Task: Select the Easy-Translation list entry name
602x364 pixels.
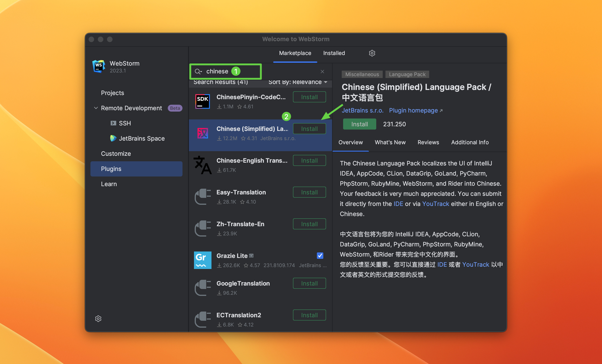Action: 241,192
